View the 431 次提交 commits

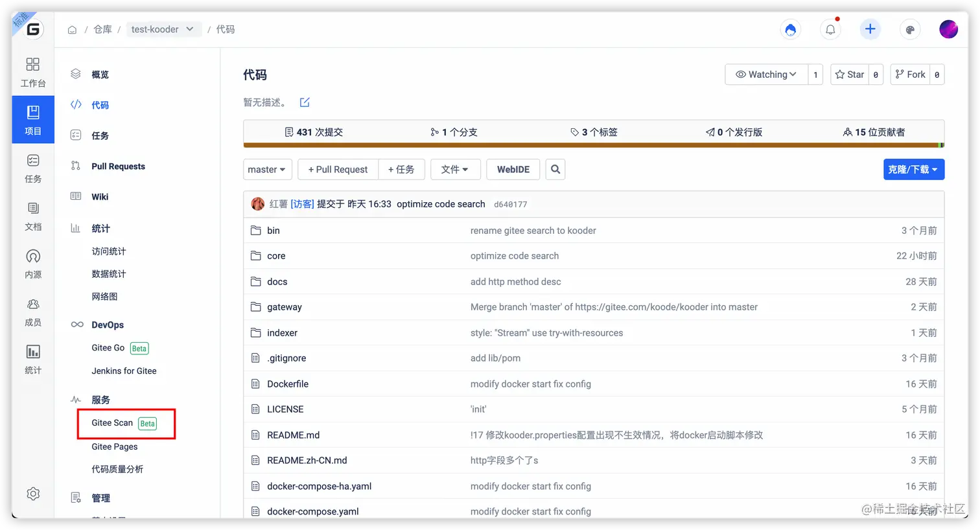pos(314,132)
